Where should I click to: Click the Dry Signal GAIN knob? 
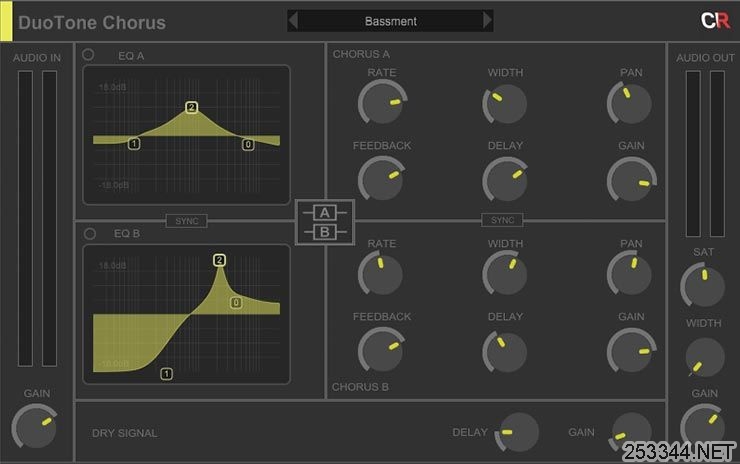[x=631, y=432]
